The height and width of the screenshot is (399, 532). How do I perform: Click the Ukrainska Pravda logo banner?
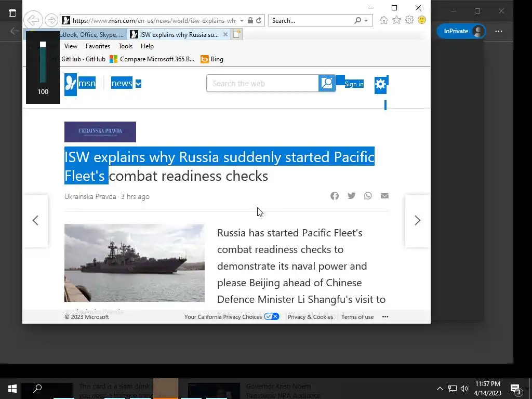coord(100,131)
